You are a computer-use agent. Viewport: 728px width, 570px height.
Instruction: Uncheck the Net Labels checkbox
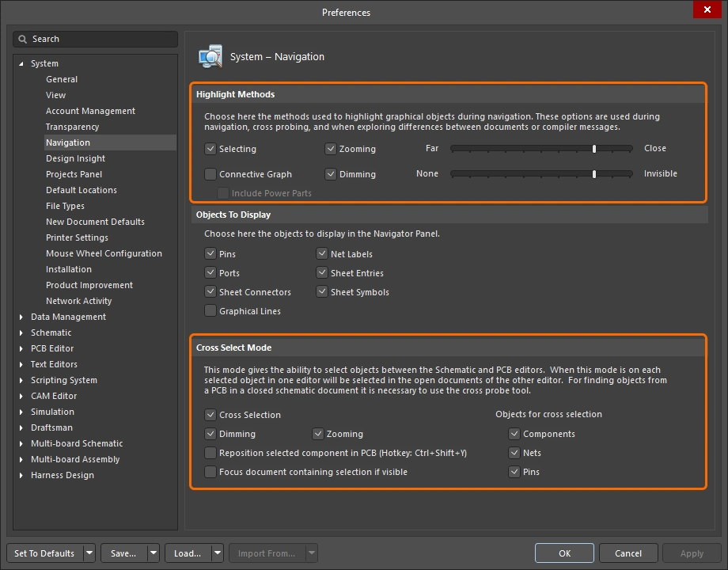(x=322, y=253)
